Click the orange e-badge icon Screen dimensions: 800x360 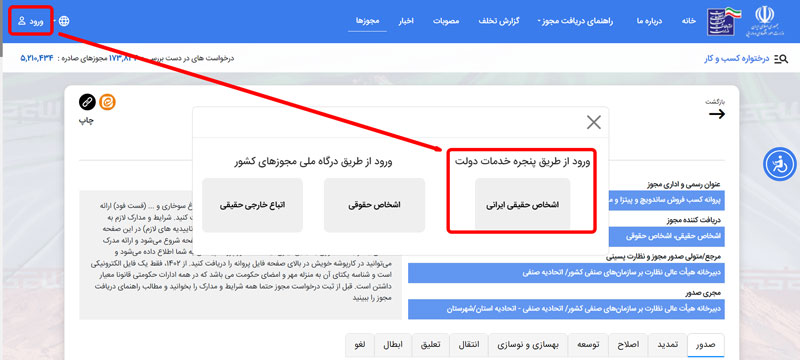click(x=107, y=102)
